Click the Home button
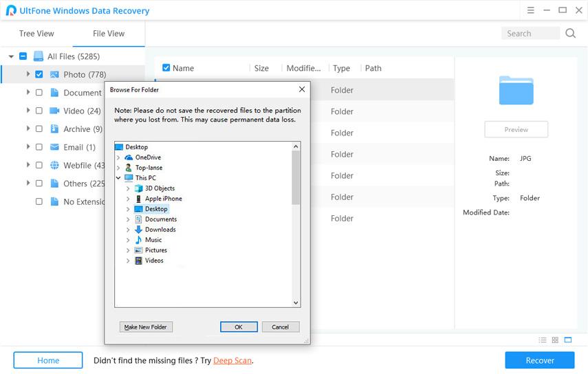The image size is (588, 374). coord(48,360)
